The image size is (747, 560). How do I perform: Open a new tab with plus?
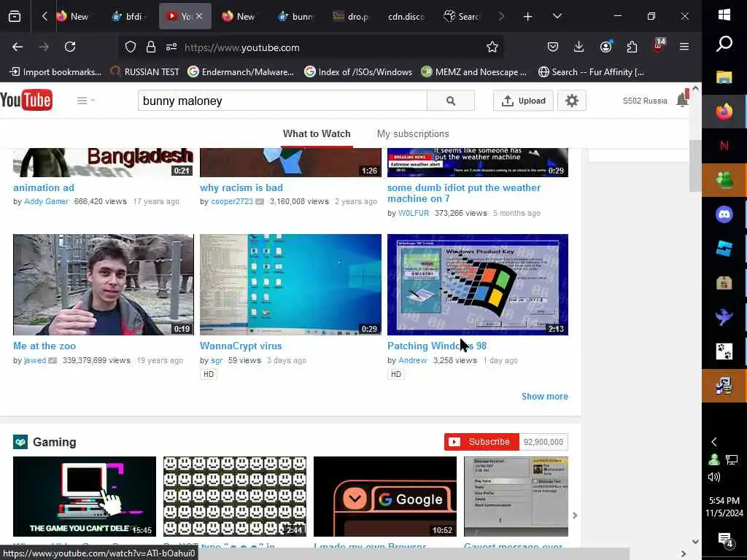coord(528,17)
